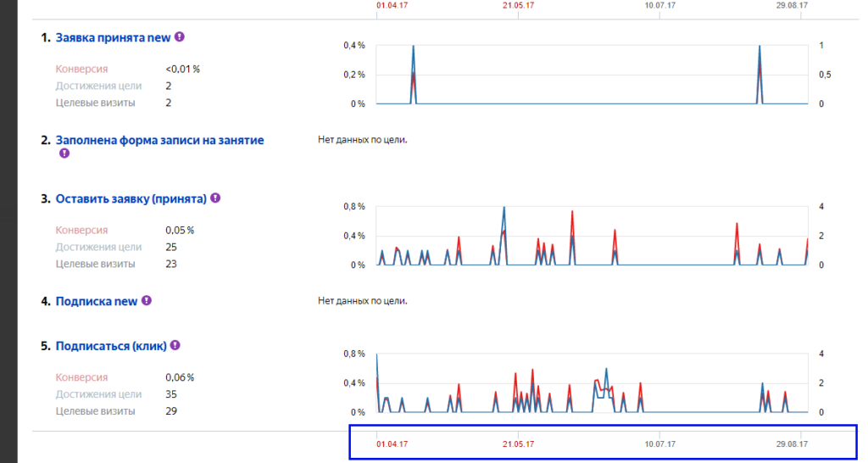Open help icon under Заполнена форма записи
This screenshot has height=463, width=868.
[64, 153]
